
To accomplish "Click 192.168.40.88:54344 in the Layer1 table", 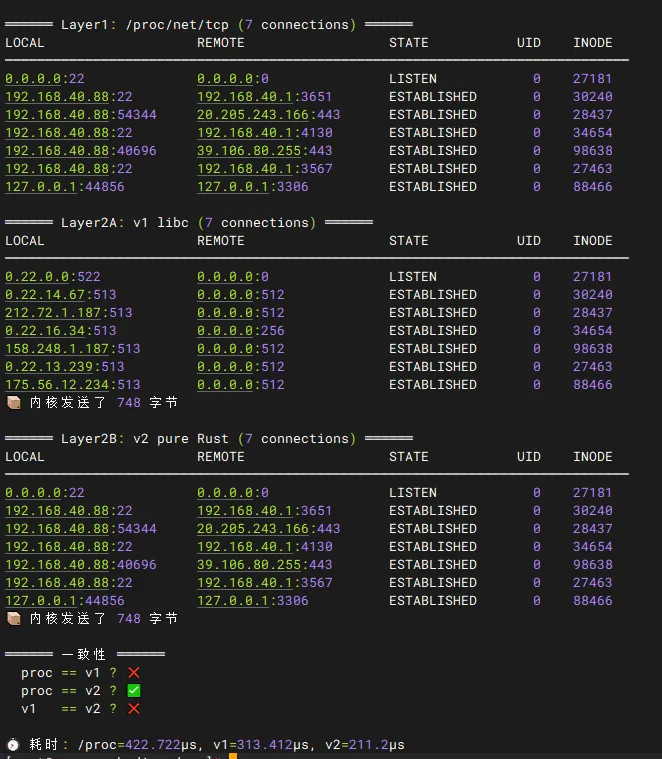I will tap(81, 115).
